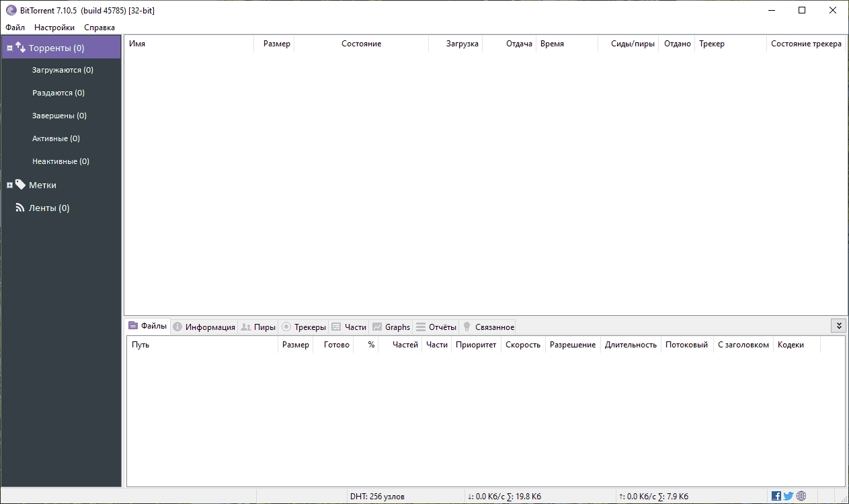Click the Путь column header in files pane
849x504 pixels.
(202, 345)
